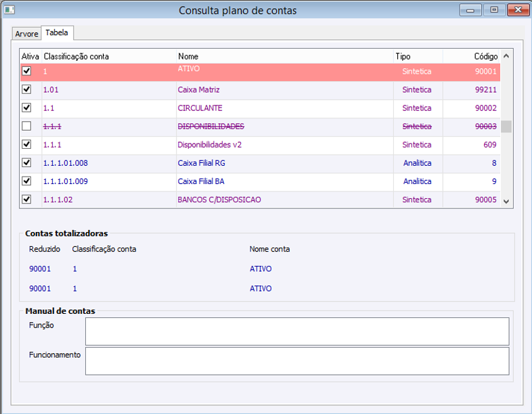Minimize the Consulta plano de contas window

pos(470,10)
